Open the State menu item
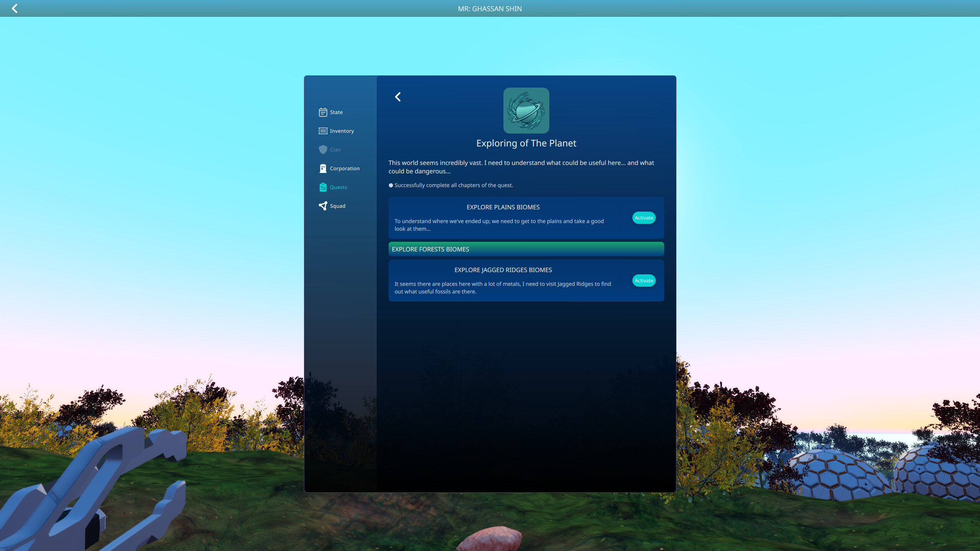Viewport: 980px width, 551px height. pyautogui.click(x=331, y=112)
